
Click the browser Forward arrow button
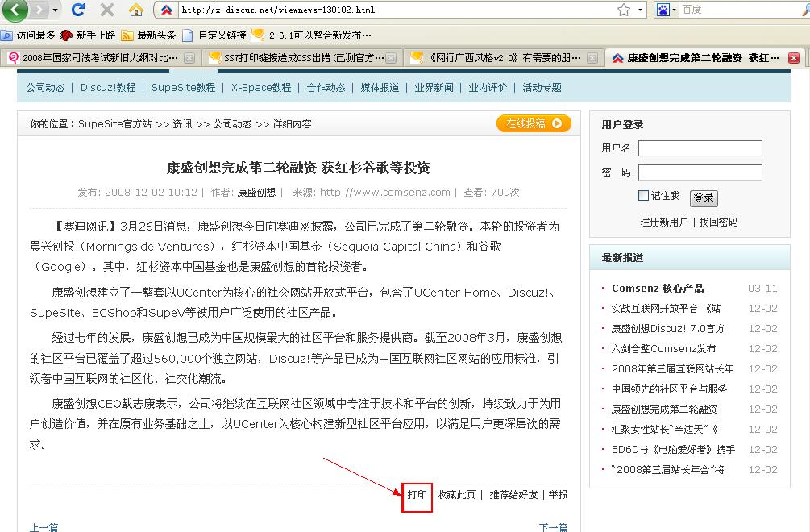pyautogui.click(x=39, y=10)
